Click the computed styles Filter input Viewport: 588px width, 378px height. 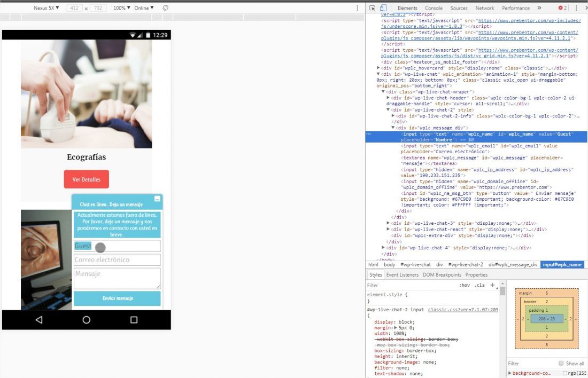[x=531, y=364]
